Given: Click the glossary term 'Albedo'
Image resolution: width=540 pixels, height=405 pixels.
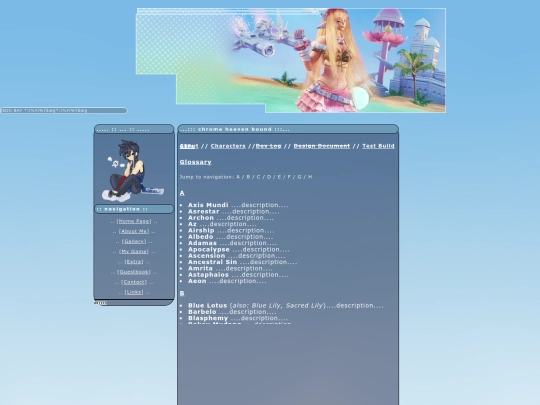Looking at the screenshot, I should coord(200,237).
